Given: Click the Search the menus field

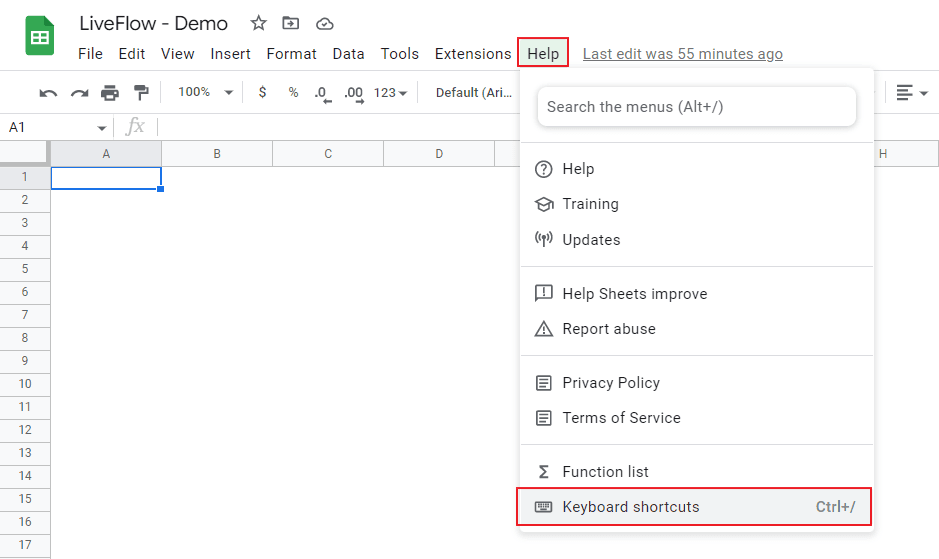Looking at the screenshot, I should [696, 107].
